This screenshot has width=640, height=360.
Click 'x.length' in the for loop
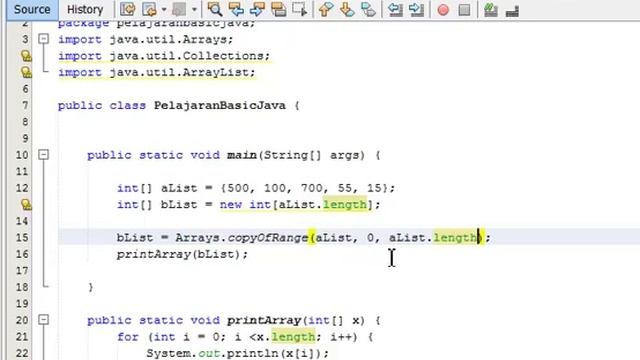click(x=286, y=337)
